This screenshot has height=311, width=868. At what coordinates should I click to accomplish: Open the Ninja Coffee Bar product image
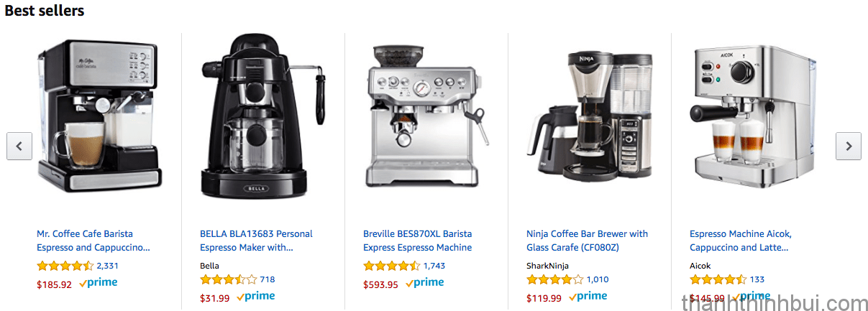[x=590, y=115]
